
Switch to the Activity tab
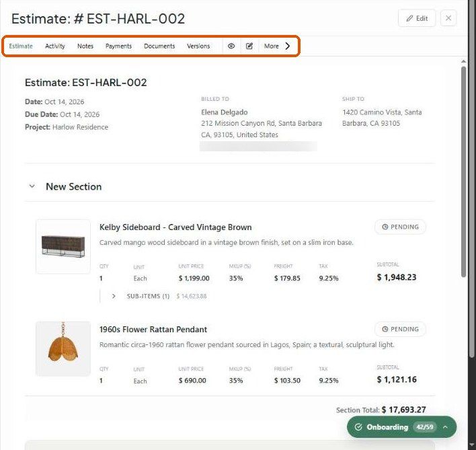tap(55, 46)
